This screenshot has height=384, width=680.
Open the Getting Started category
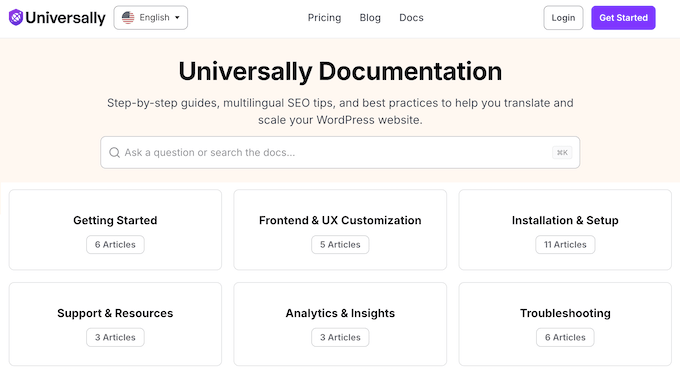tap(115, 230)
